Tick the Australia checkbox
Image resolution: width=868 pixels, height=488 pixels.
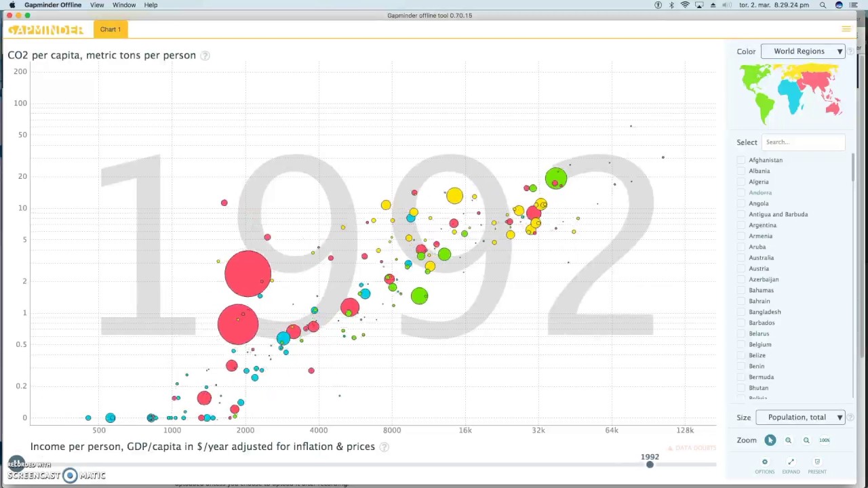pyautogui.click(x=741, y=258)
